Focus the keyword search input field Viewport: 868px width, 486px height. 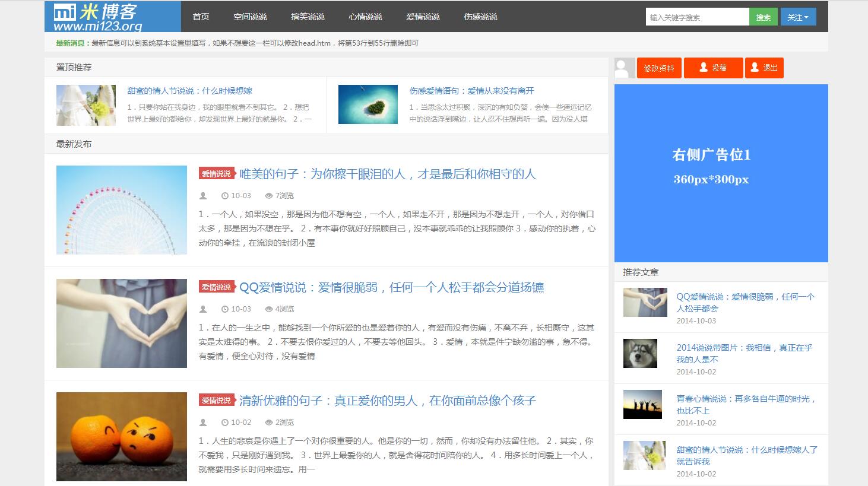[697, 17]
